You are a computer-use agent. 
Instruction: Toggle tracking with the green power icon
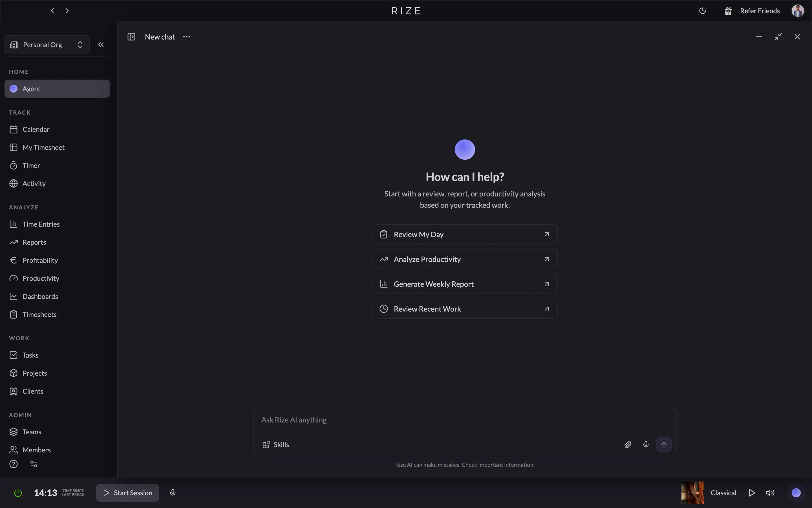(18, 493)
